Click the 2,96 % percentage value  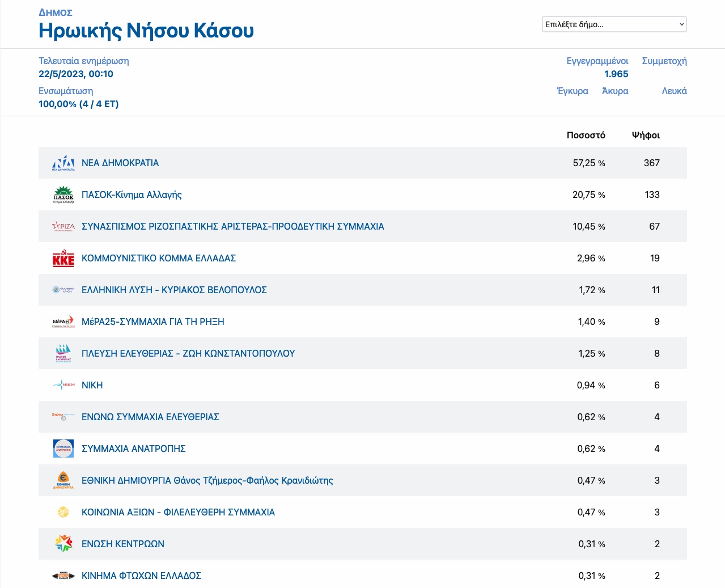[x=591, y=258]
